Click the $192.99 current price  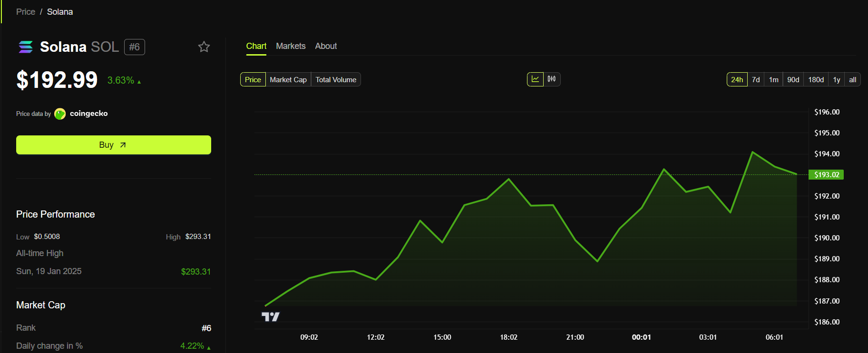tap(57, 80)
